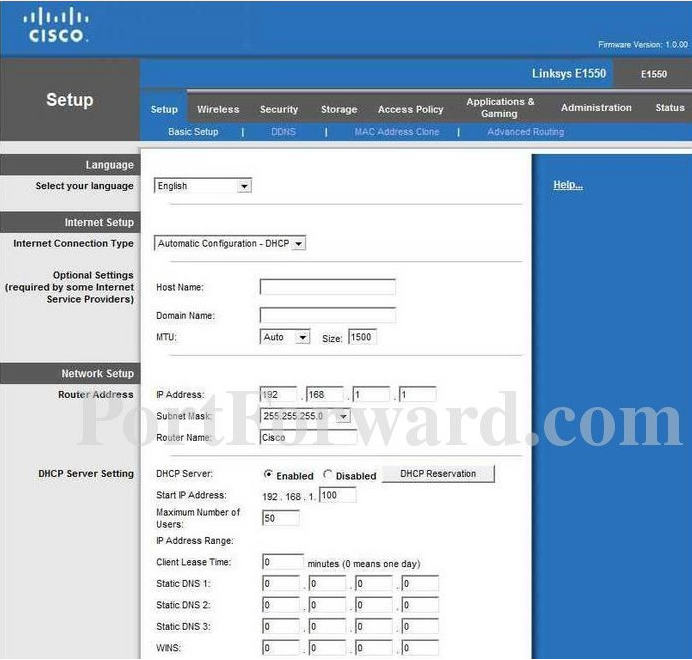
Task: Click Static DNS 2 first octet field
Action: (x=281, y=605)
